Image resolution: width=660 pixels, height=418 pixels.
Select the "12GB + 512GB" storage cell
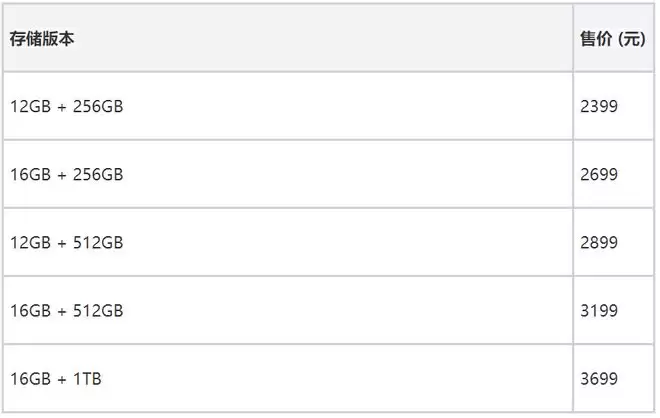coord(67,243)
